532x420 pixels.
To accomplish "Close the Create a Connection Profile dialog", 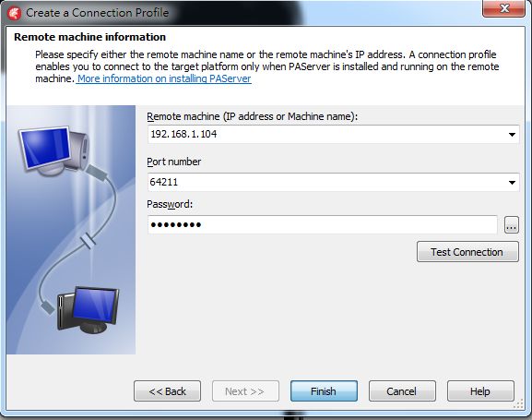I will click(x=503, y=8).
